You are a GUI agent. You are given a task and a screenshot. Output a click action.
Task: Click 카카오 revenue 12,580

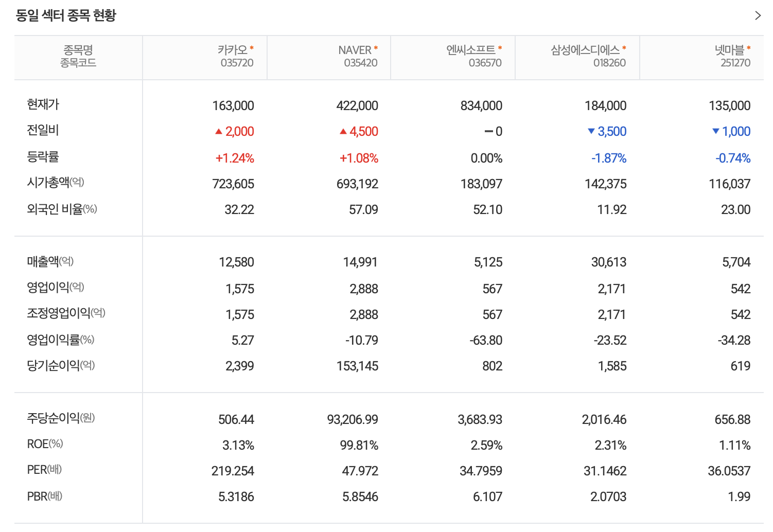[x=237, y=262]
